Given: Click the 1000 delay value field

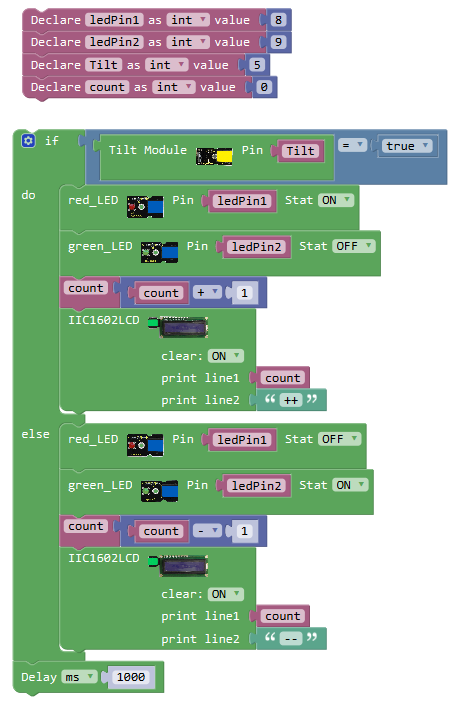Looking at the screenshot, I should tap(131, 677).
